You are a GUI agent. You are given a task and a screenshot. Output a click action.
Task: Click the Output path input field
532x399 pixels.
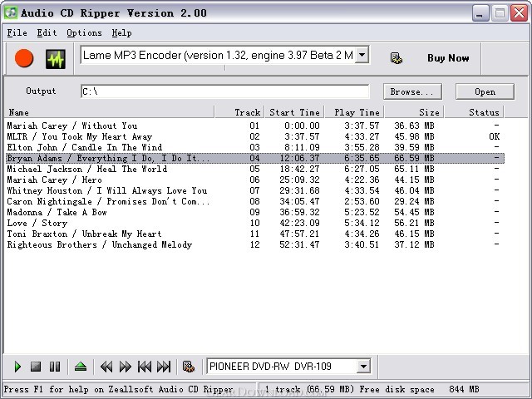click(x=225, y=91)
